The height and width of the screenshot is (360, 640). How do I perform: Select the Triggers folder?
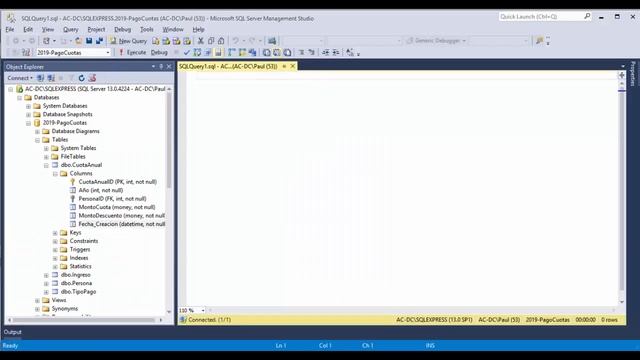[x=80, y=249]
